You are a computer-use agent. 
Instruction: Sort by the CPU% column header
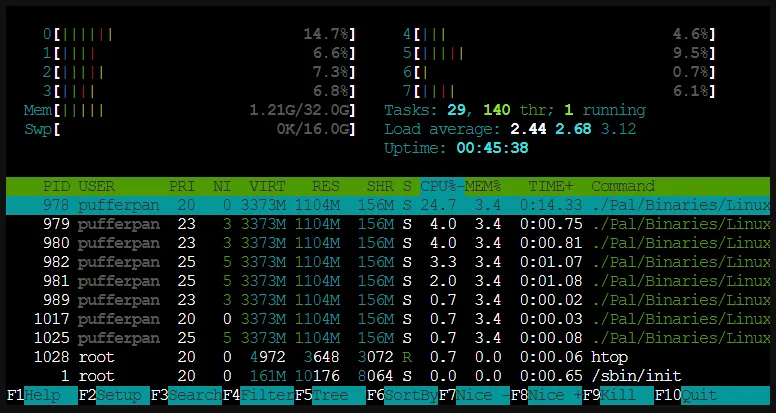pos(442,186)
